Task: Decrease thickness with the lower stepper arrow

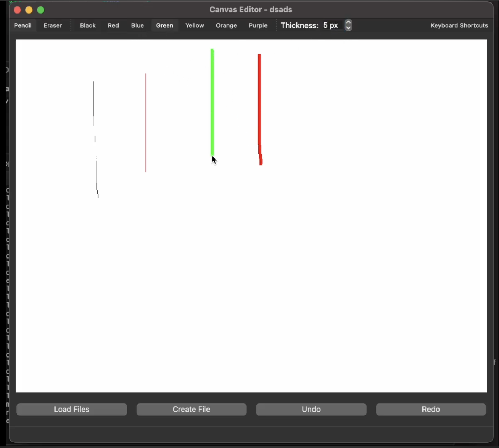Action: [x=348, y=28]
